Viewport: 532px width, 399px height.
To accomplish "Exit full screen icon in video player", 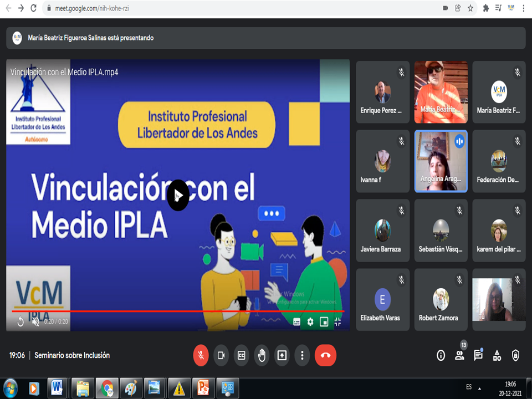I will (337, 321).
